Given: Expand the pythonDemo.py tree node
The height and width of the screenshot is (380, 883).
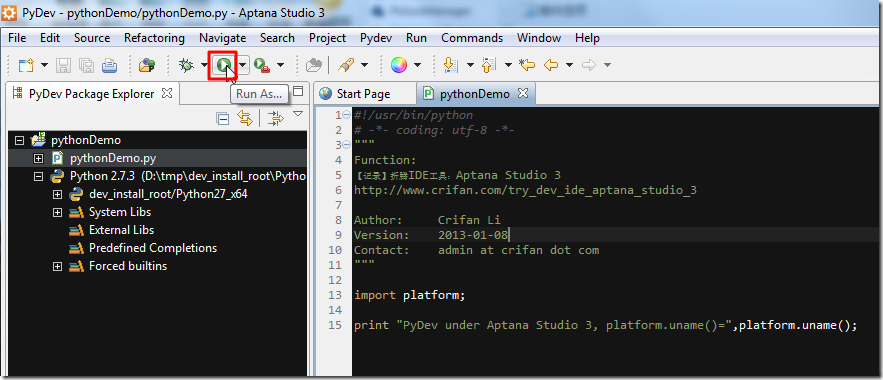Looking at the screenshot, I should click(x=38, y=158).
